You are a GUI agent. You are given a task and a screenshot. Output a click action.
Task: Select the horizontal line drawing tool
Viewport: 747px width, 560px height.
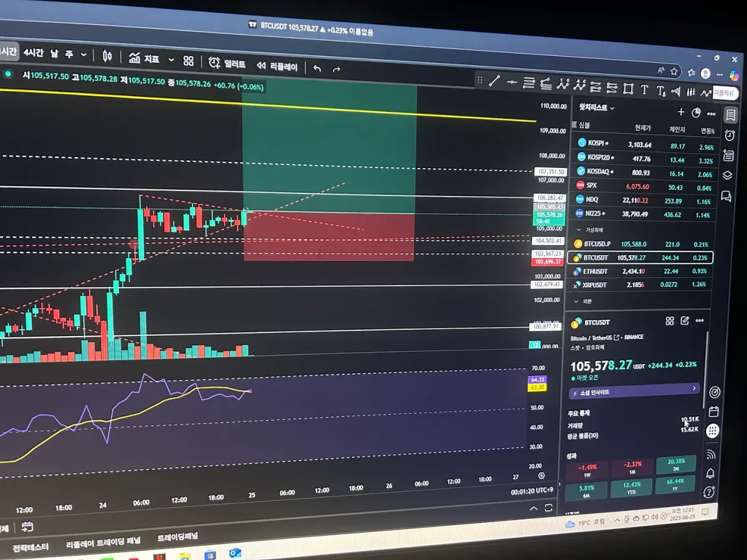click(x=512, y=82)
